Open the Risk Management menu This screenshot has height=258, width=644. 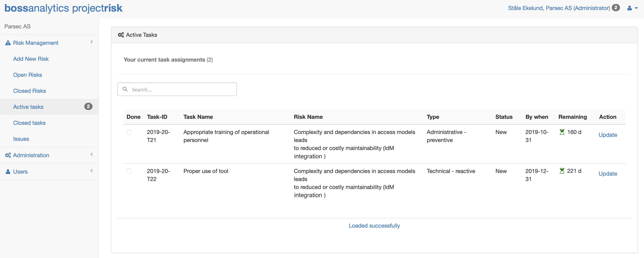click(35, 43)
